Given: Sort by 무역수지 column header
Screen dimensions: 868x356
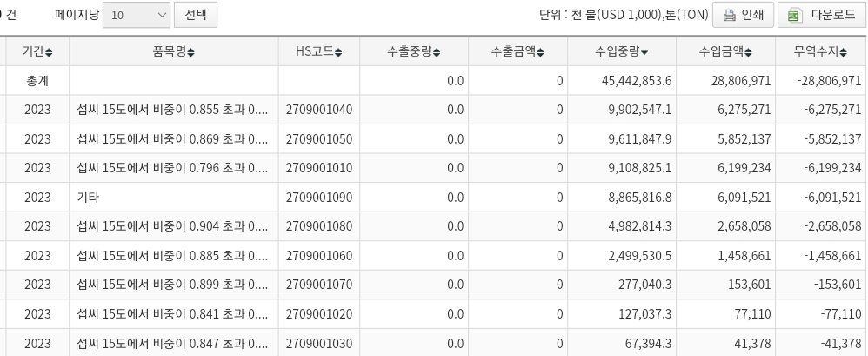Looking at the screenshot, I should point(821,52).
